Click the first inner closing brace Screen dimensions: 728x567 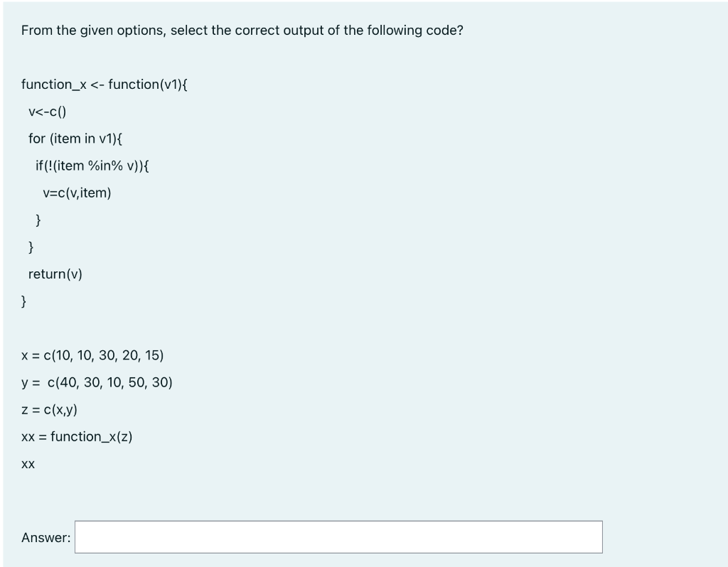pyautogui.click(x=37, y=219)
